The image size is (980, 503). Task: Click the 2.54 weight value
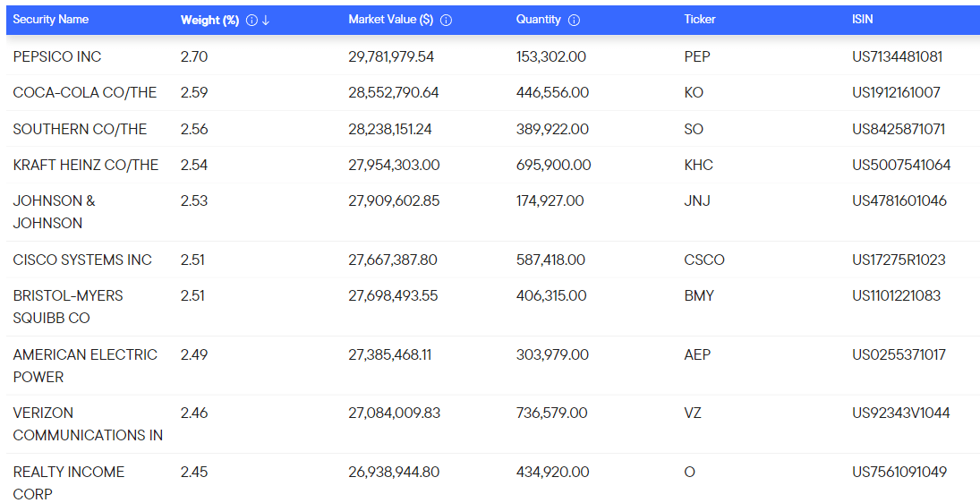[x=193, y=165]
